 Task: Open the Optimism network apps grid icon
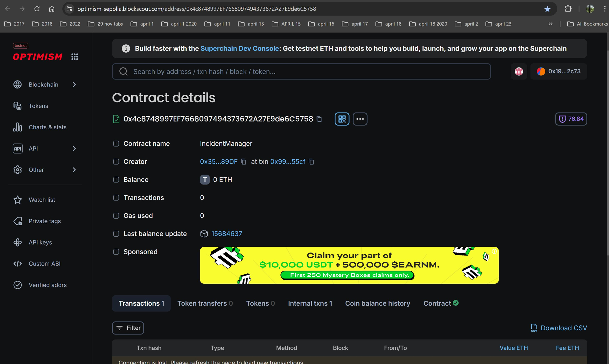click(x=75, y=57)
